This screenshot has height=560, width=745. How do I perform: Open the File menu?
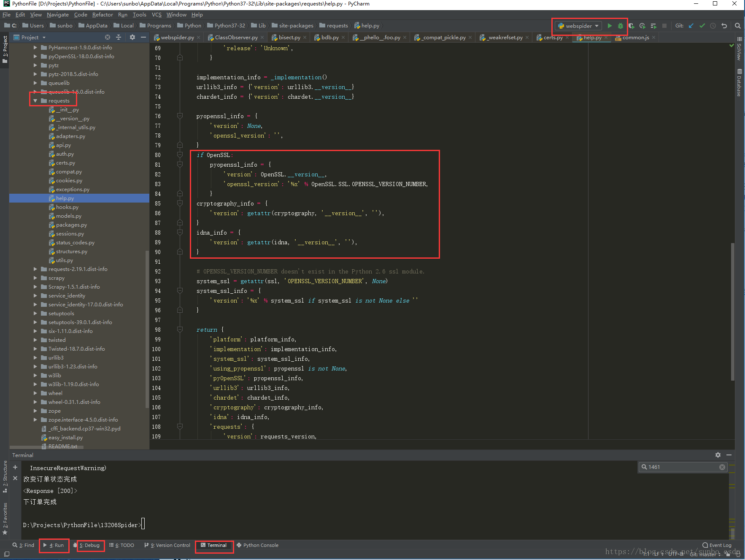pyautogui.click(x=6, y=14)
